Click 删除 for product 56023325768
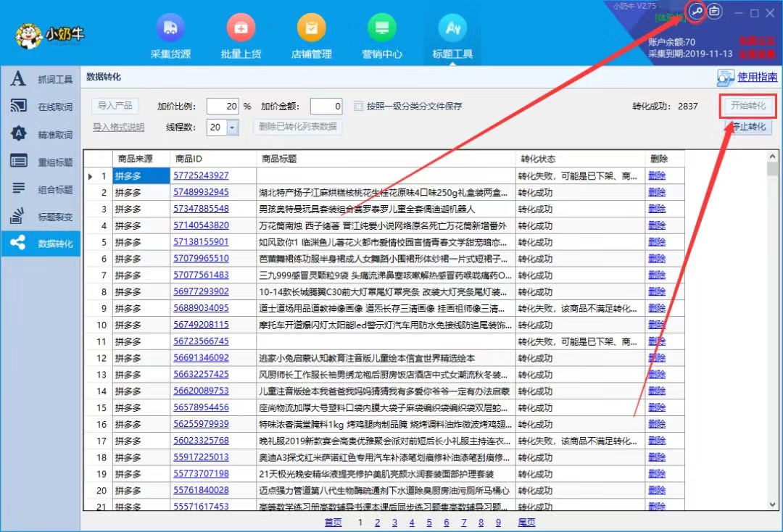 [657, 441]
